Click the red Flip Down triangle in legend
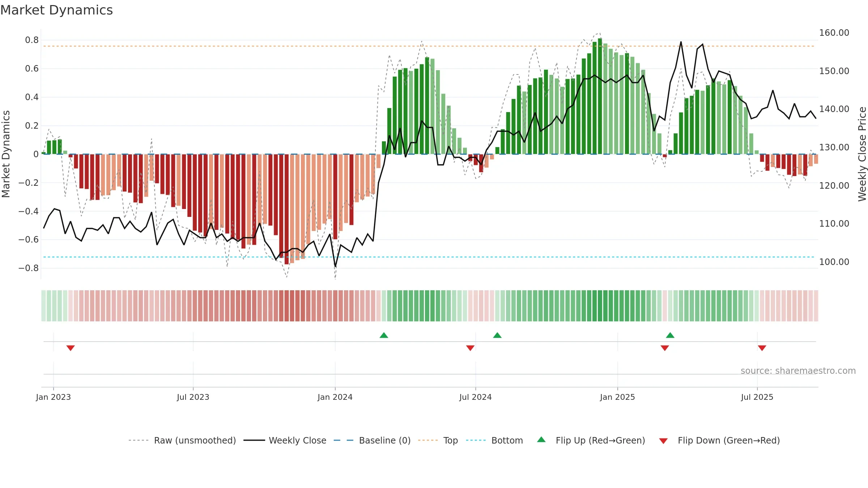868x488 pixels. [663, 441]
